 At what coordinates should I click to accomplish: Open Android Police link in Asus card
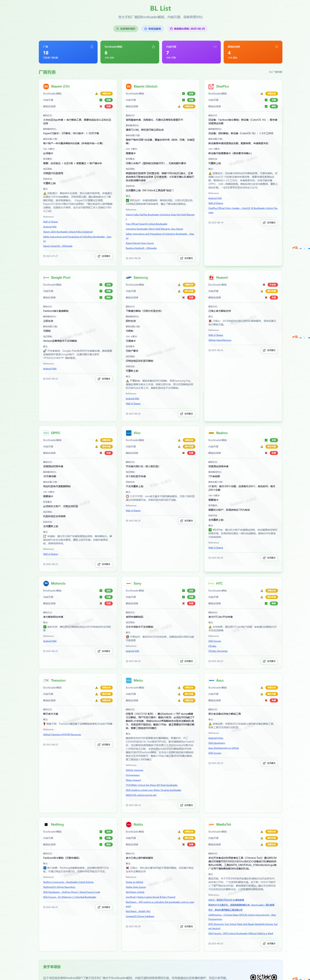(x=216, y=738)
